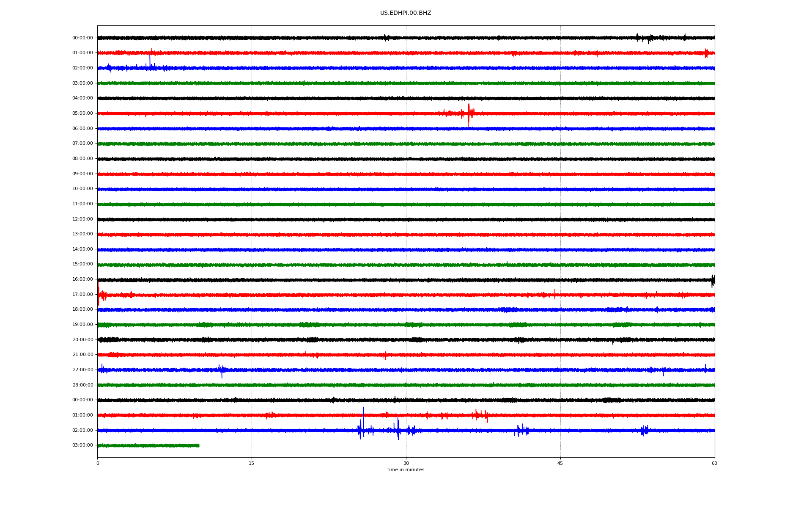Click the x-axis tick label 45
812x508 pixels.
tap(560, 463)
